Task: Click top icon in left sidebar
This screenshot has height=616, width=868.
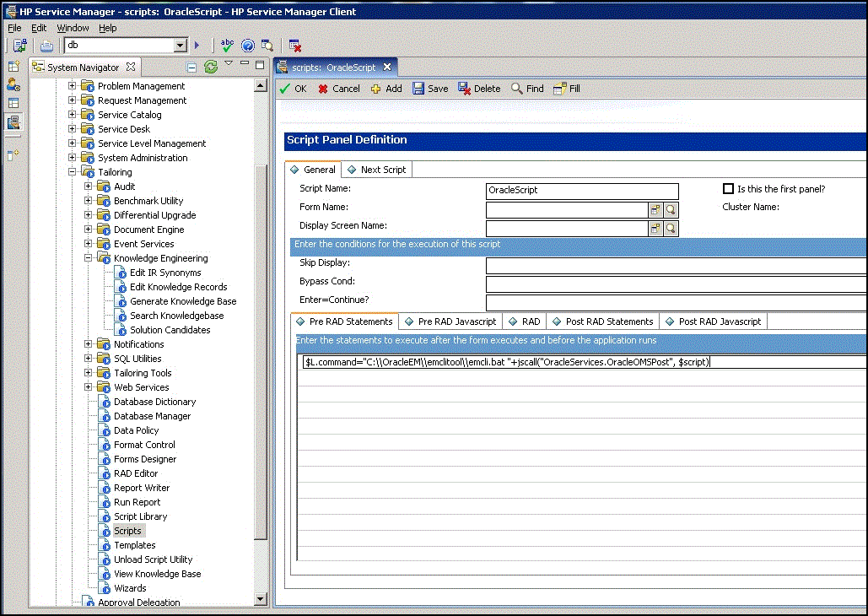Action: [x=13, y=67]
